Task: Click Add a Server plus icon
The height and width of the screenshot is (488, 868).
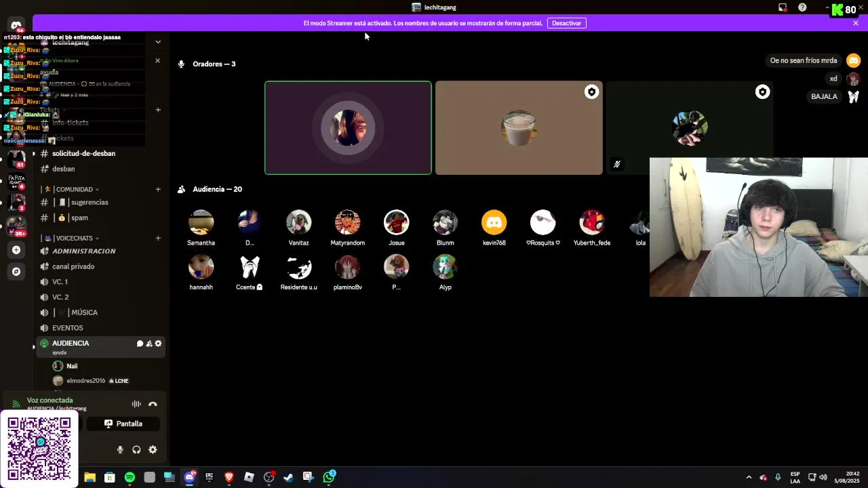Action: [x=16, y=250]
